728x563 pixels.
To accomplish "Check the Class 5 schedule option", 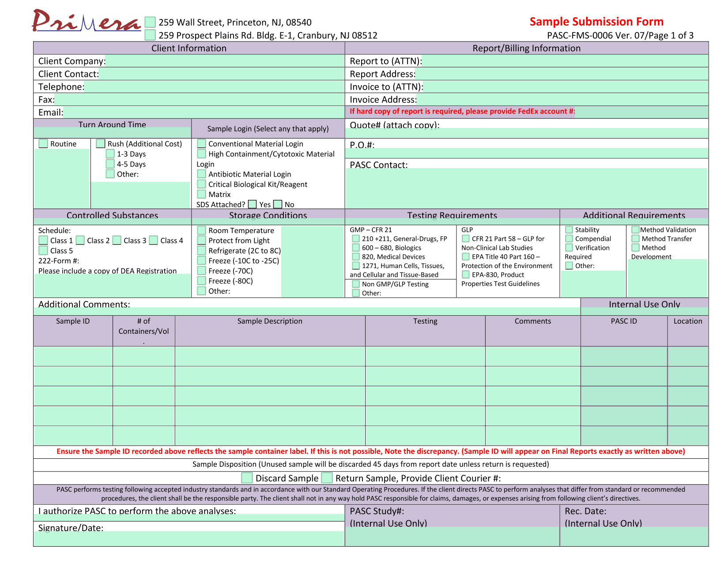I will pos(43,250).
